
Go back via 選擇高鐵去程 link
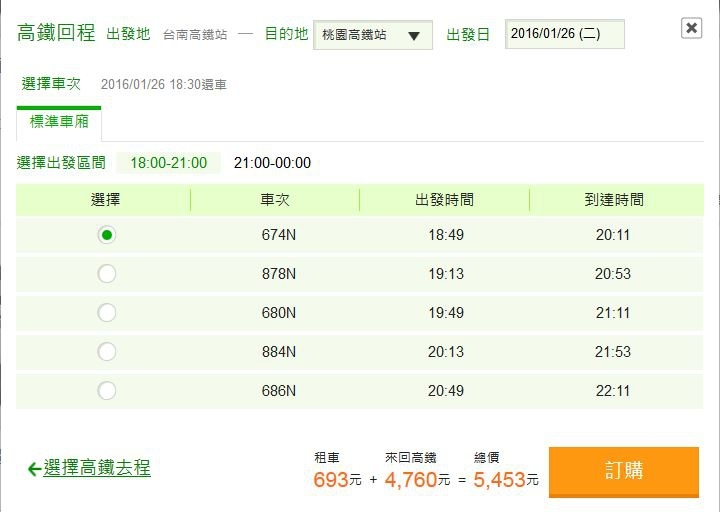(97, 468)
